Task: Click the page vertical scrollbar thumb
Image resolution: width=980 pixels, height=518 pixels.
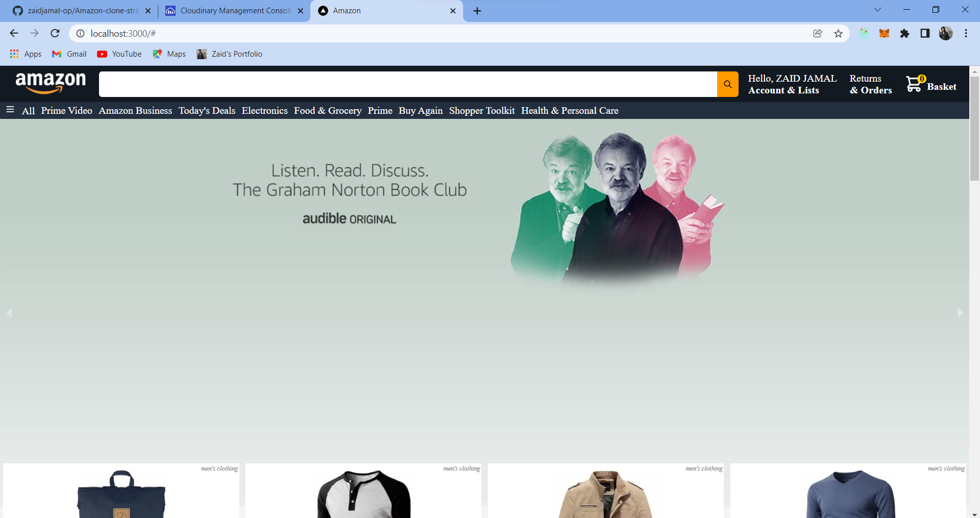Action: pyautogui.click(x=974, y=129)
